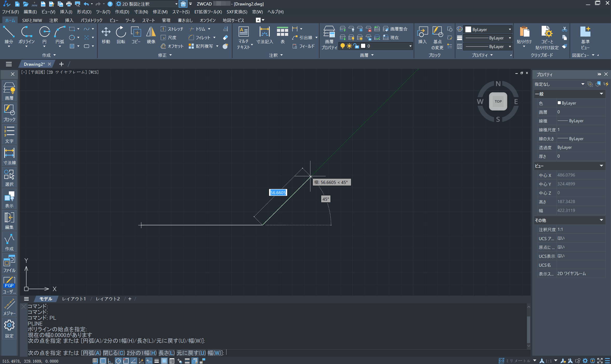
Task: Open Copy and Paste Settings (コピーと貼り付け設定)
Action: 547,38
